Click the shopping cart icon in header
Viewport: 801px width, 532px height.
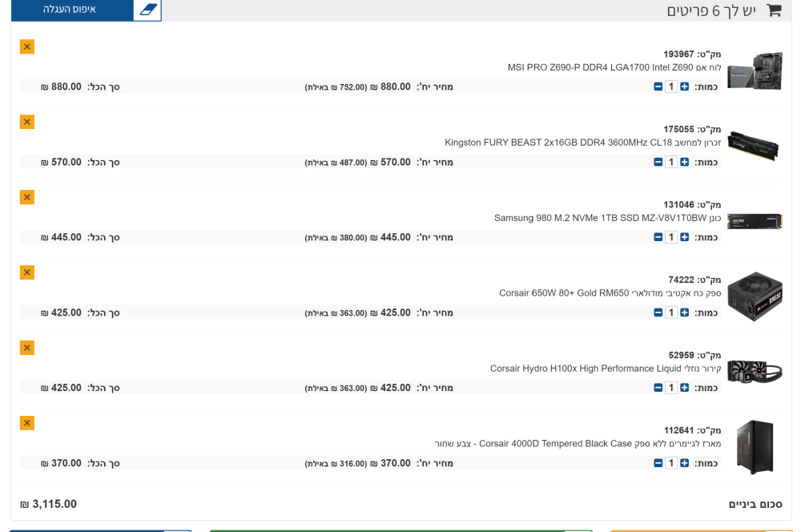tap(774, 10)
